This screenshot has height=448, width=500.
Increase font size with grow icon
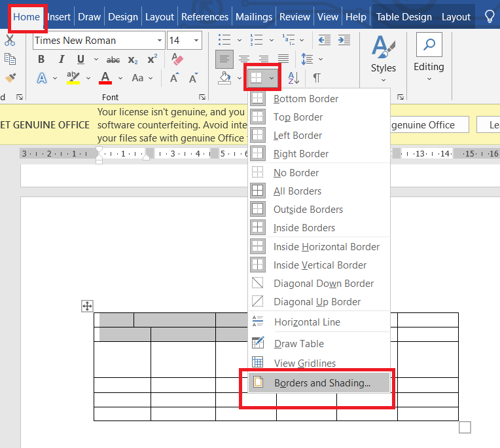pyautogui.click(x=175, y=78)
